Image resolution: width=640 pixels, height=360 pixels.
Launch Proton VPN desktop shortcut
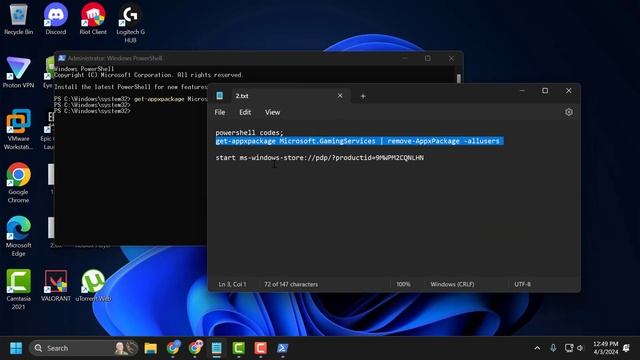point(18,73)
